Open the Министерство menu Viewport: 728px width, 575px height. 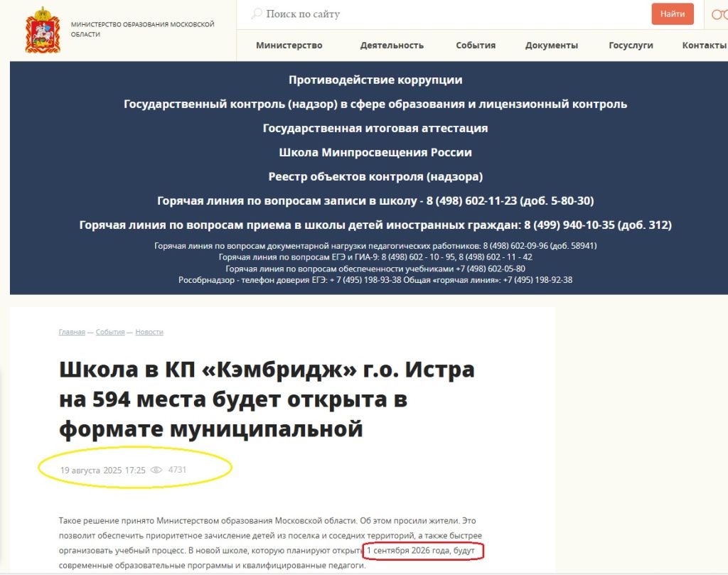(x=287, y=44)
